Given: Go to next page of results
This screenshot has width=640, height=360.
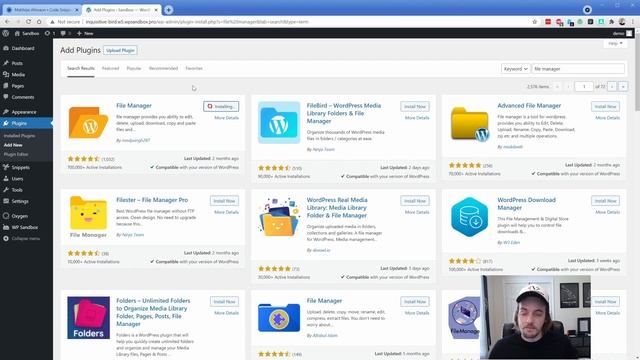Looking at the screenshot, I should pos(612,87).
